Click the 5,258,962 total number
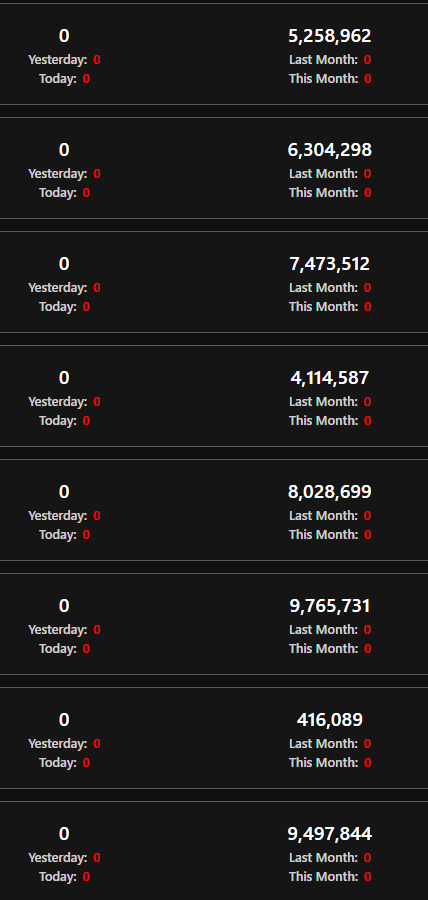 click(329, 36)
